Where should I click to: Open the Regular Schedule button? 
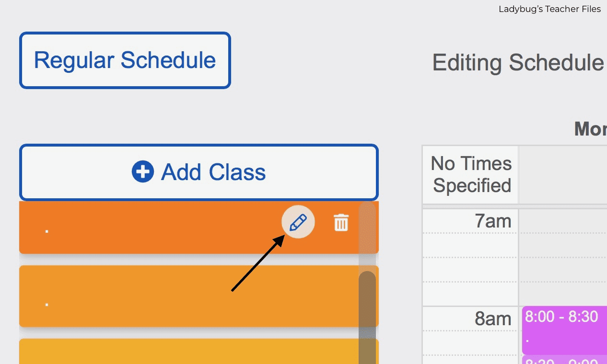[x=125, y=60]
